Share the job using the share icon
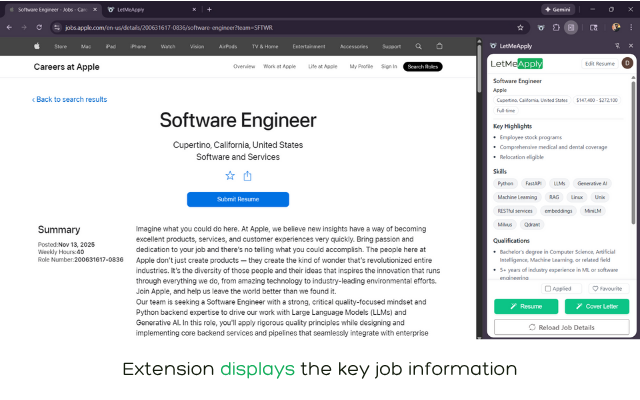 247,176
